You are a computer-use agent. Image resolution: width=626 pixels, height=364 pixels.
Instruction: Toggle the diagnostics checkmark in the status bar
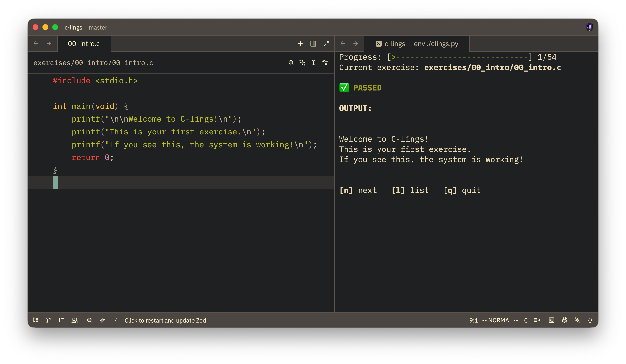(116, 320)
